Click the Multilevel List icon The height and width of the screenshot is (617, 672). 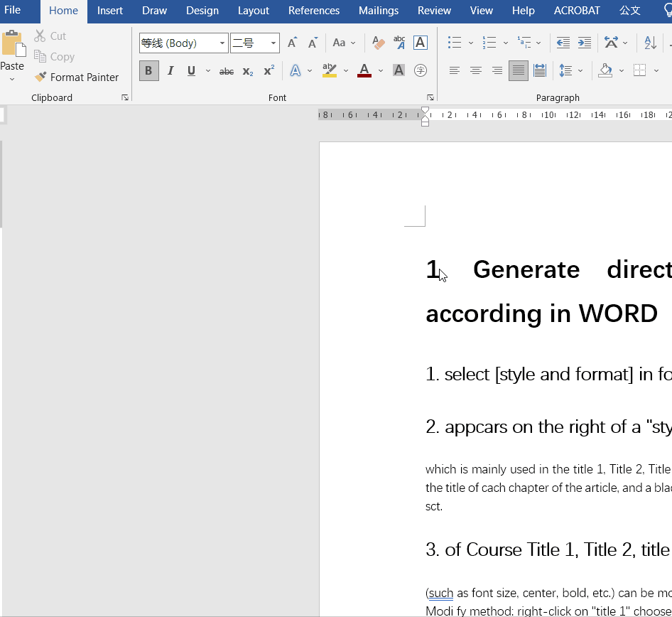tap(524, 43)
